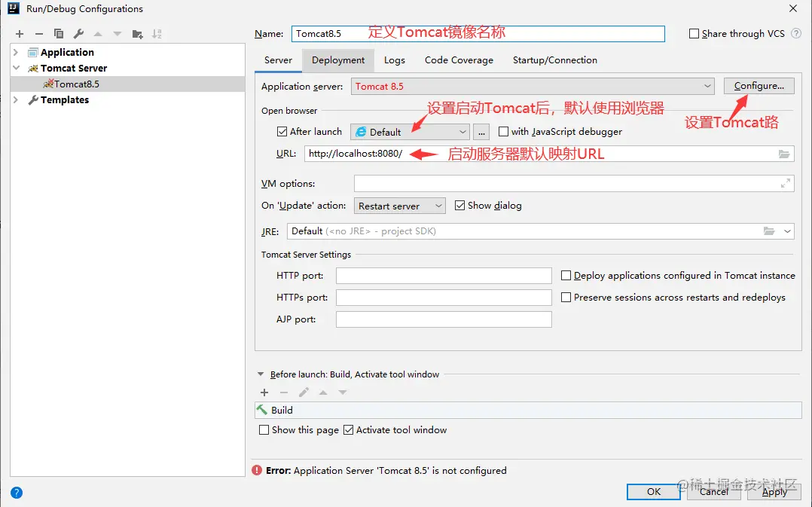
Task: Open the Startup/Connection tab
Action: (554, 60)
